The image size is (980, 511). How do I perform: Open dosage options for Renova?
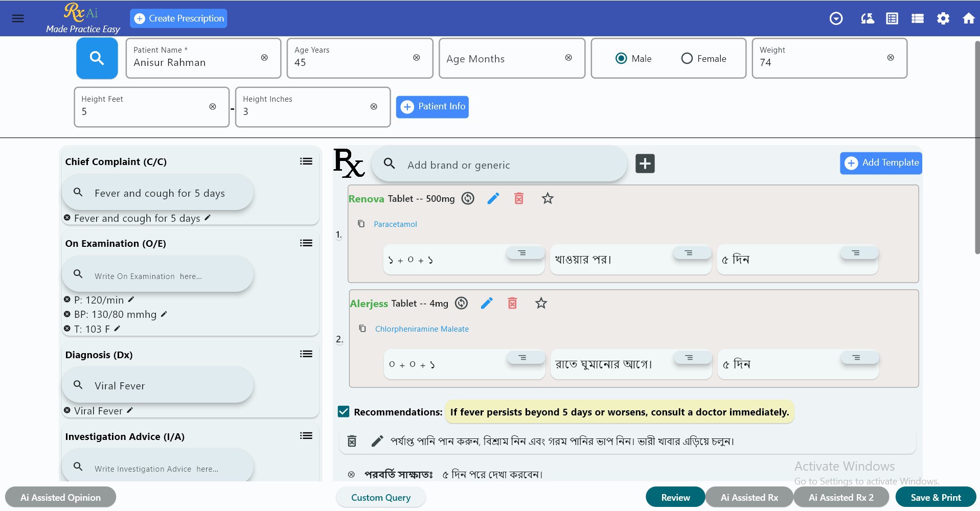[x=525, y=252]
